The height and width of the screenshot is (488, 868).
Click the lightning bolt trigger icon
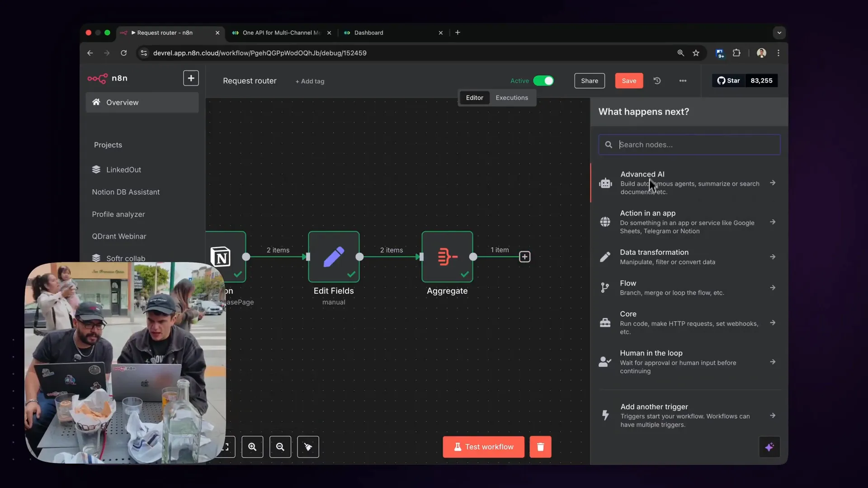(x=605, y=415)
